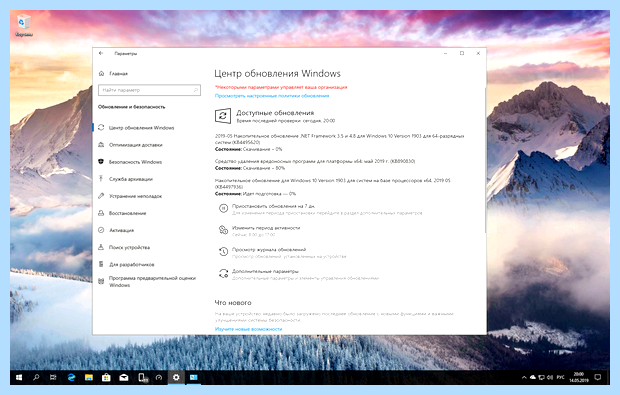The width and height of the screenshot is (620, 395).
Task: Open the taskbar clock showing 20:00
Action: point(579,377)
